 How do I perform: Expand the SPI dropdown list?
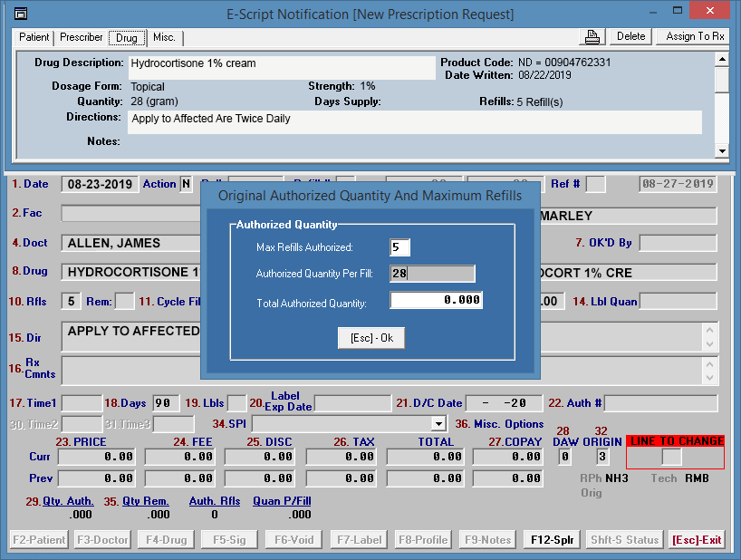point(438,423)
